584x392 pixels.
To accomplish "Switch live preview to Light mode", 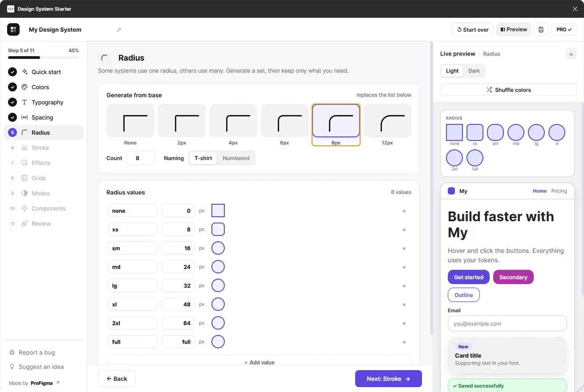I will pos(452,71).
